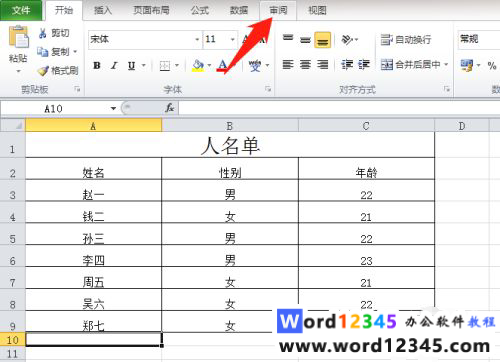The image size is (500, 362).
Task: Toggle Bold formatting
Action: [x=97, y=65]
